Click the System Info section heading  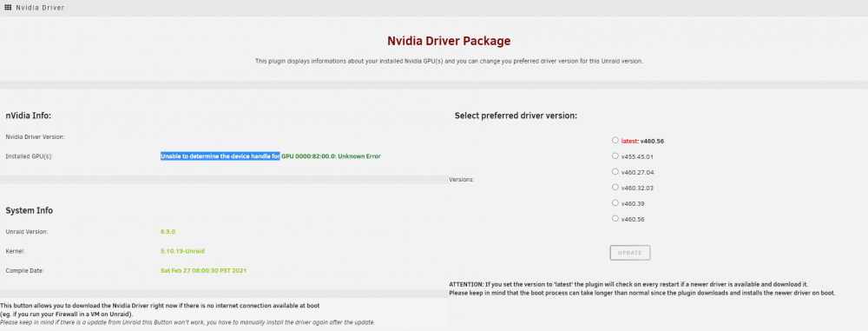click(x=30, y=211)
